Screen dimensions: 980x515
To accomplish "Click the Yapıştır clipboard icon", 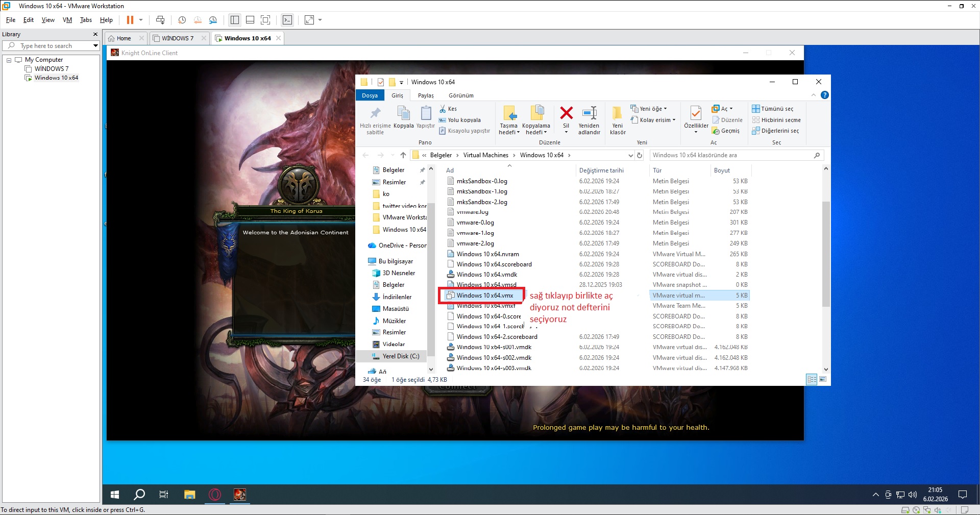I will coord(426,113).
